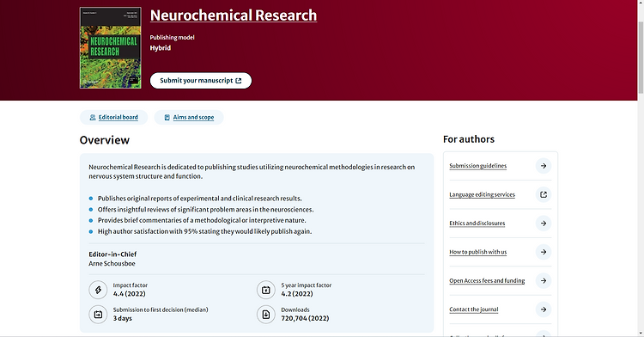This screenshot has height=337, width=644.
Task: Click the Hybrid publishing model text
Action: click(161, 48)
